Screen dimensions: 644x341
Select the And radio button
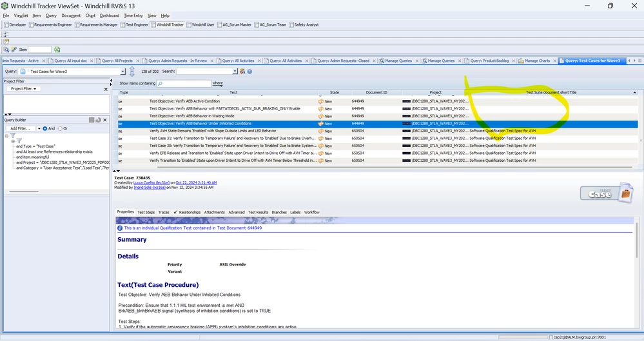pyautogui.click(x=44, y=128)
